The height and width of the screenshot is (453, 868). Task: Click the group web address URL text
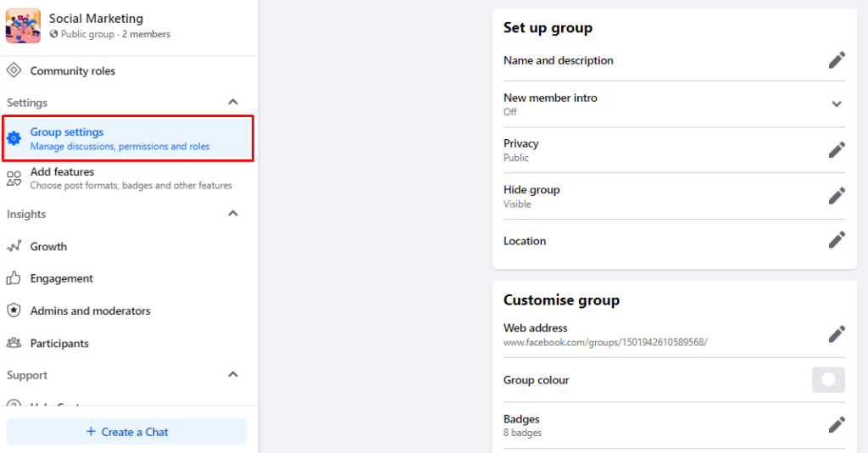coord(605,342)
